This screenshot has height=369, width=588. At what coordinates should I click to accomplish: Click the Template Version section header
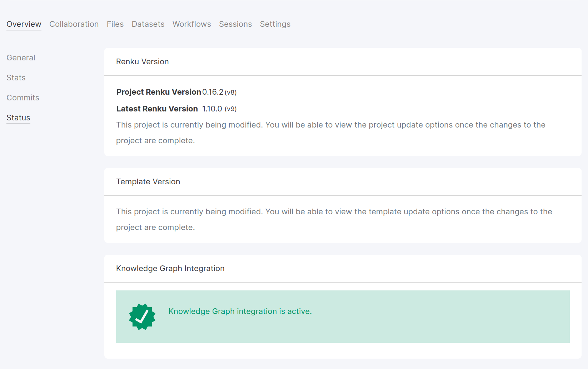pos(148,181)
